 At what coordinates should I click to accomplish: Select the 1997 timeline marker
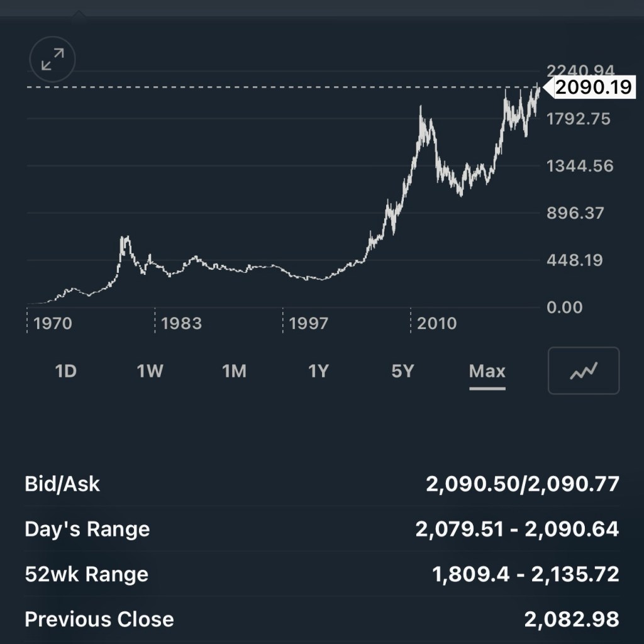click(x=309, y=323)
